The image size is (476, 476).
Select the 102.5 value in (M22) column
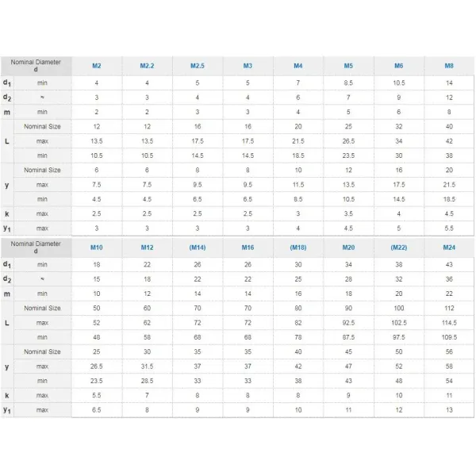pos(399,323)
